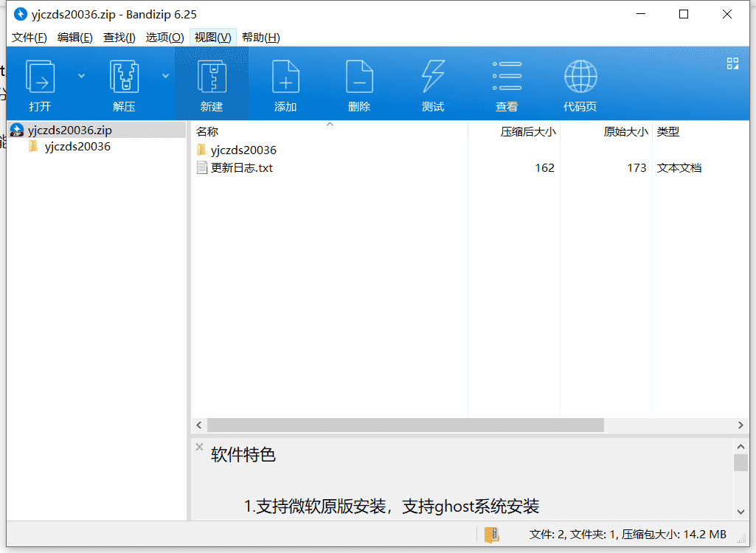
Task: Click the 文本文档 type cell
Action: click(679, 168)
